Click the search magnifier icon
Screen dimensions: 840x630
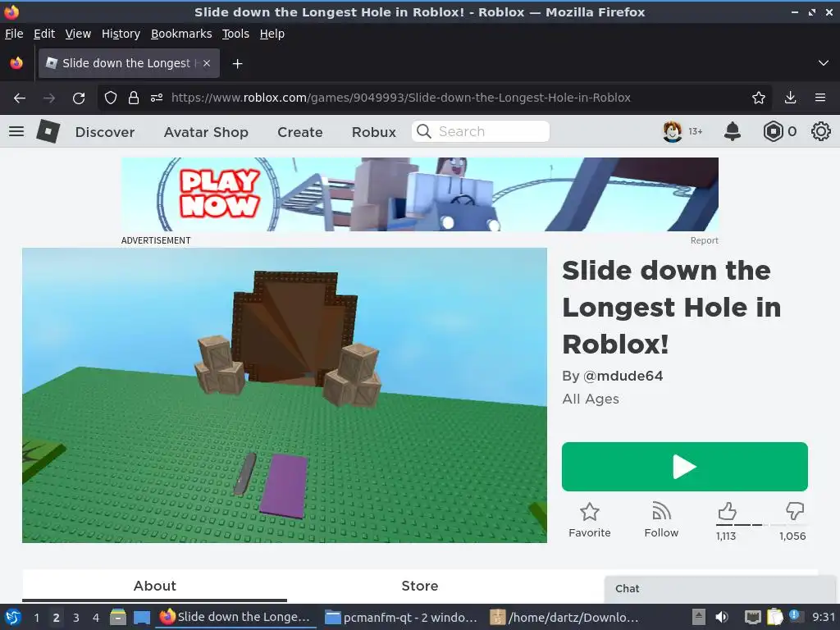424,131
